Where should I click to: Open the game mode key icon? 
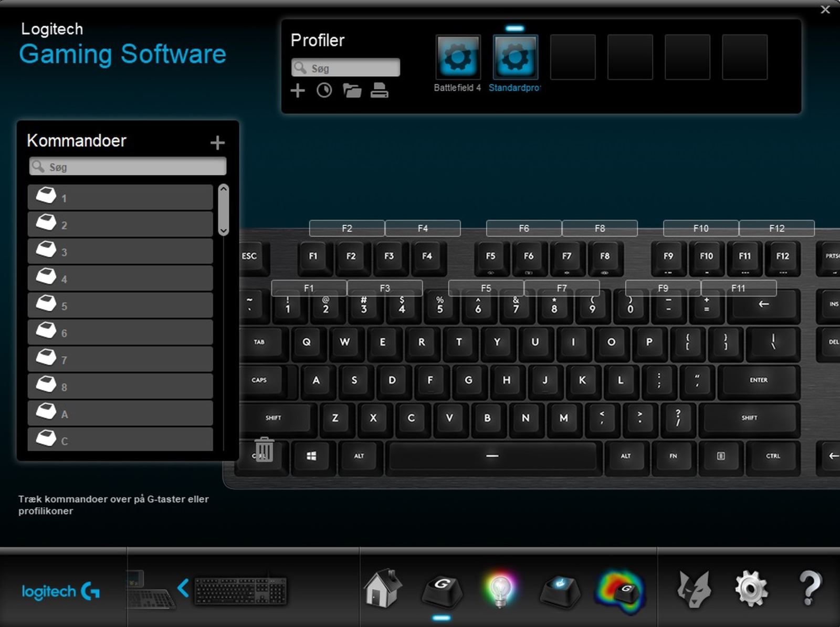pos(560,590)
